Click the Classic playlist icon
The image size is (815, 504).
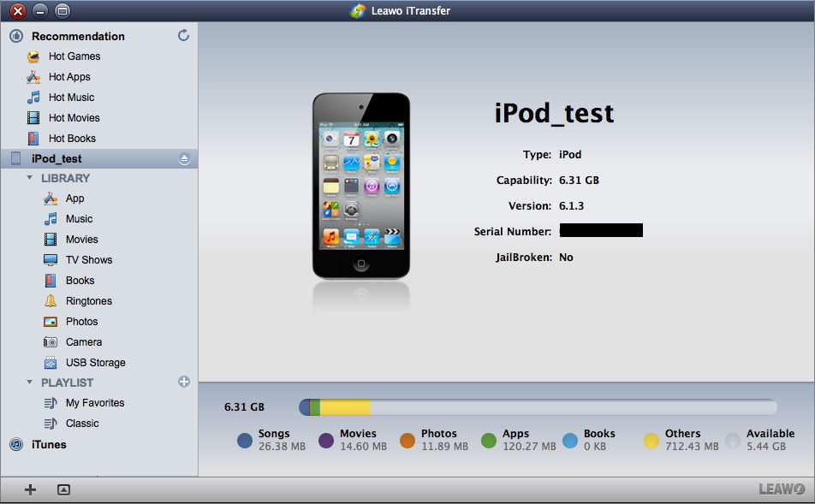pyautogui.click(x=51, y=424)
